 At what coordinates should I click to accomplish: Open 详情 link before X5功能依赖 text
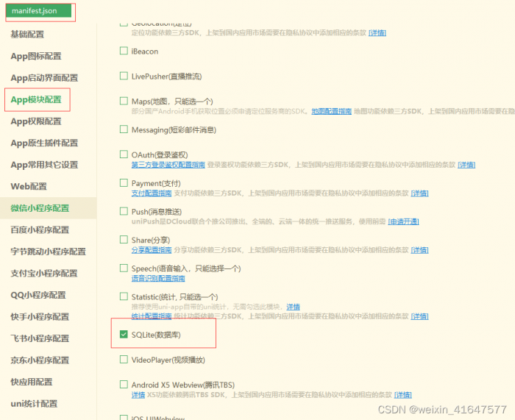point(138,395)
